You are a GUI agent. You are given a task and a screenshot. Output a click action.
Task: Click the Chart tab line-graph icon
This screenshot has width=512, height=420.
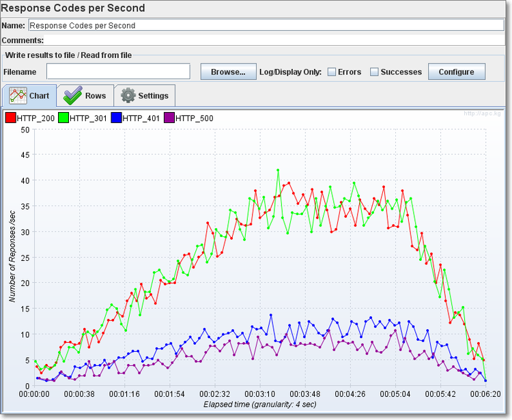(x=18, y=96)
